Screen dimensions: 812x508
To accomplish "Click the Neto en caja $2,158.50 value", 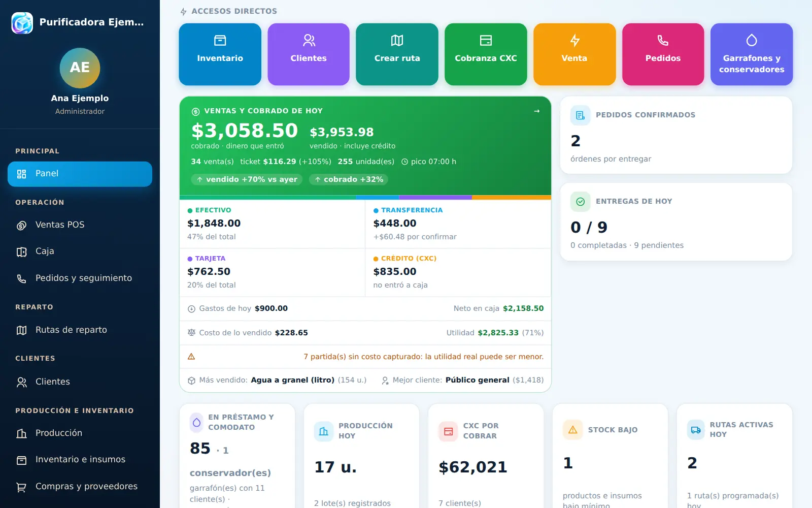I will (x=523, y=308).
